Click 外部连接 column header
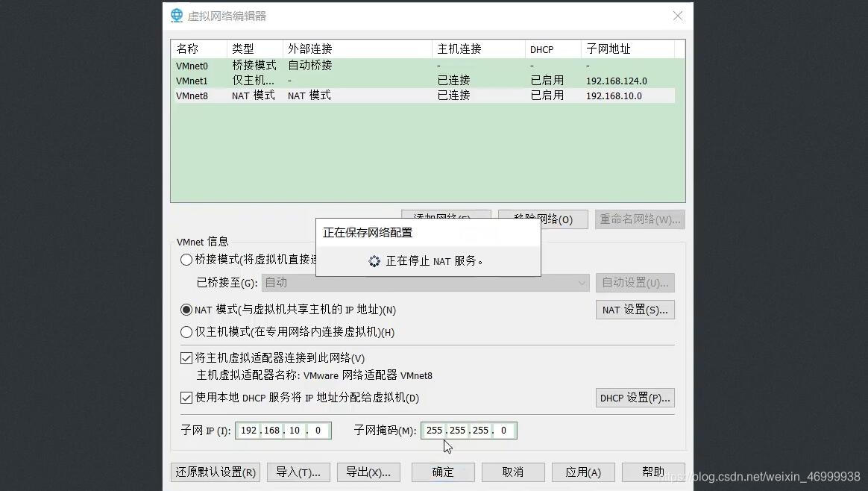The height and width of the screenshot is (491, 868). [357, 49]
